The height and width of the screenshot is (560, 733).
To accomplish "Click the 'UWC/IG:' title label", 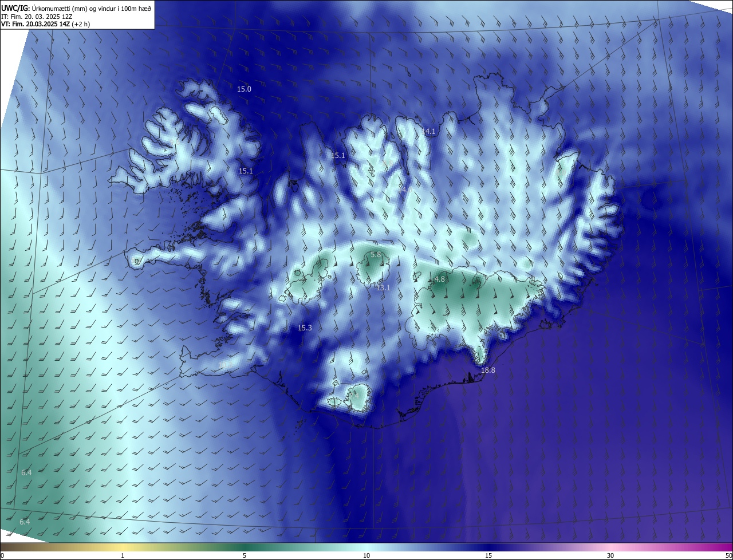I will click(x=15, y=9).
